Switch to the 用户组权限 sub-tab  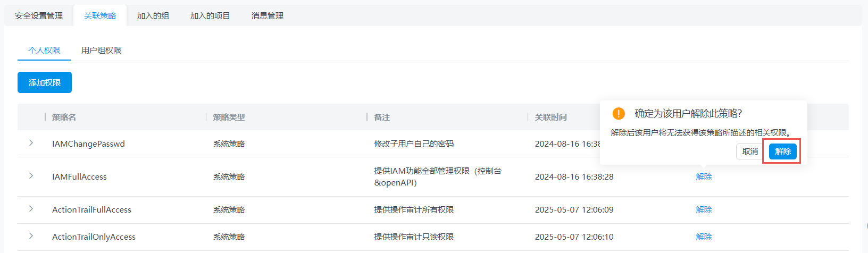[x=101, y=50]
